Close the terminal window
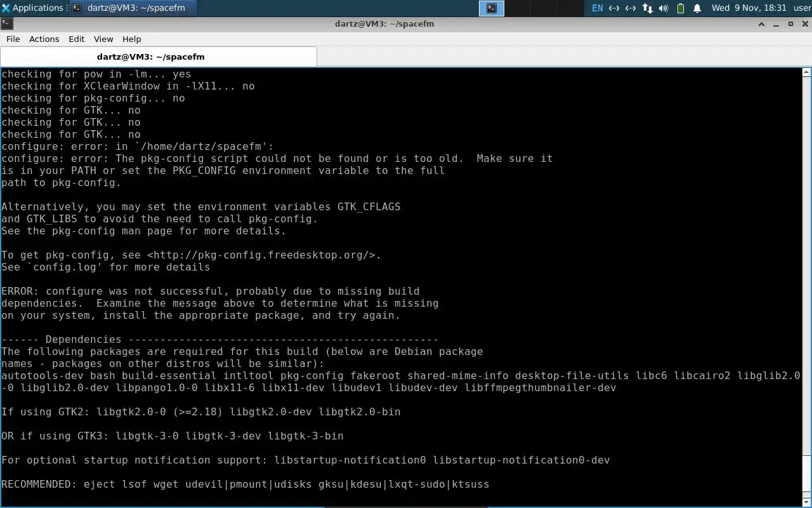 pyautogui.click(x=804, y=23)
